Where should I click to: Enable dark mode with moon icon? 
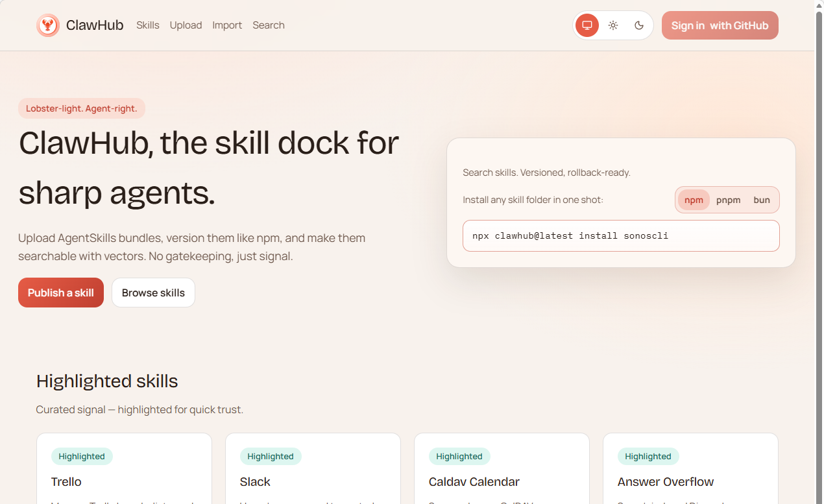pos(639,25)
